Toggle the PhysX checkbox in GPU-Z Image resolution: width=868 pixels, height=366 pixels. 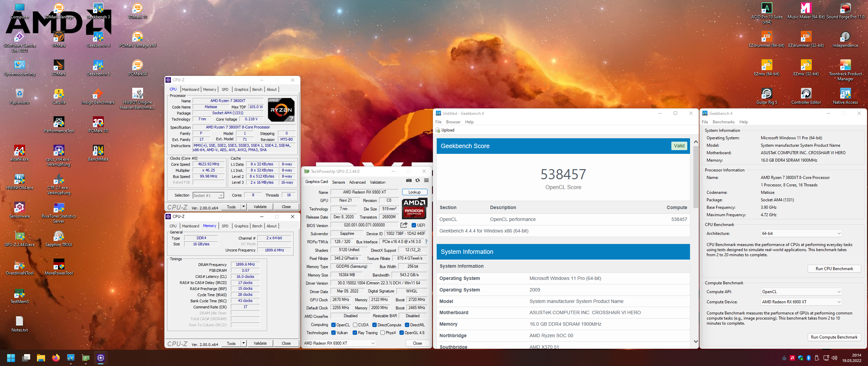click(x=382, y=333)
